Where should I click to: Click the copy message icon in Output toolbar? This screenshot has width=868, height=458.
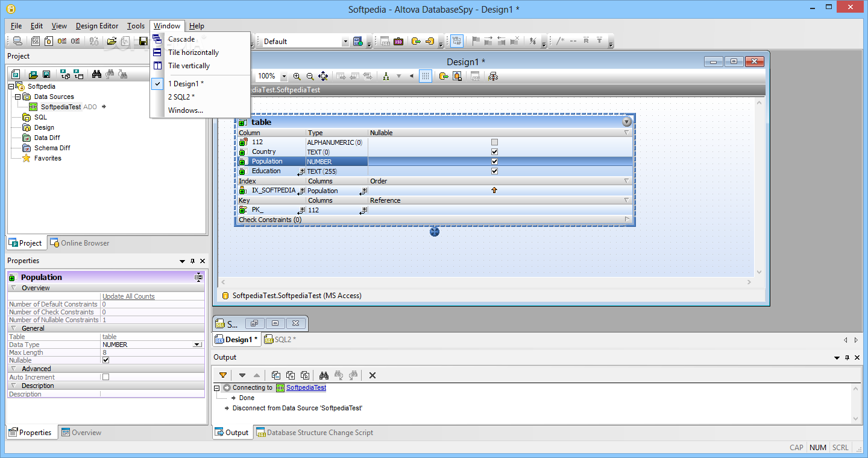275,375
